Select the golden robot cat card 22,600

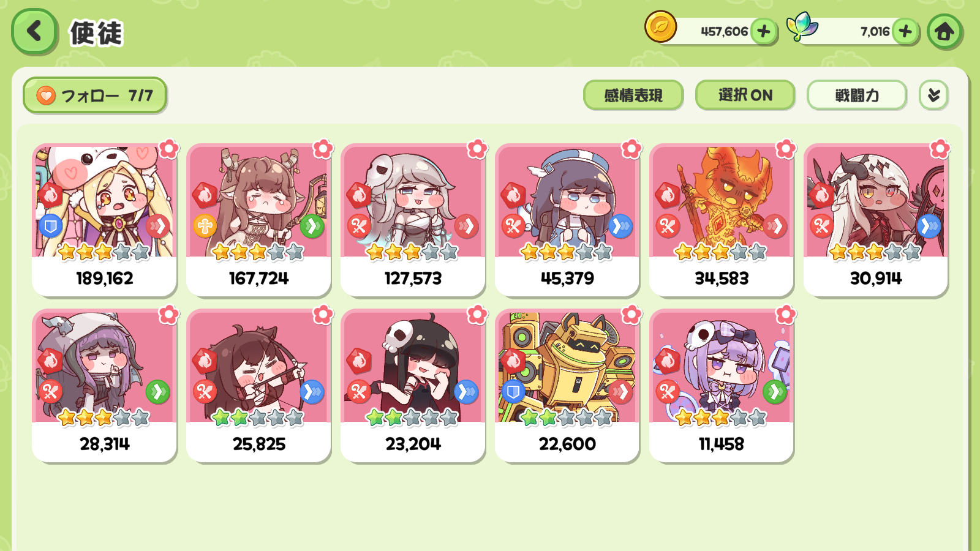tap(567, 386)
